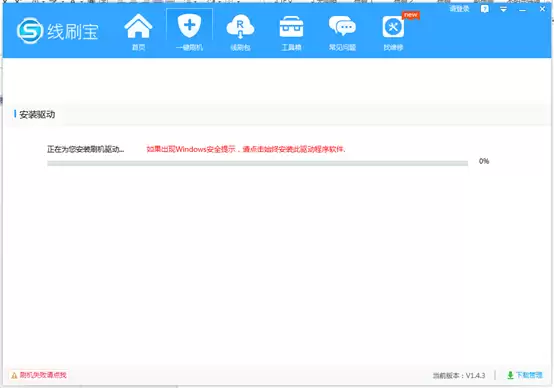The image size is (554, 388).
Task: Click the 当前版本 V1.4.3 text
Action: [459, 376]
